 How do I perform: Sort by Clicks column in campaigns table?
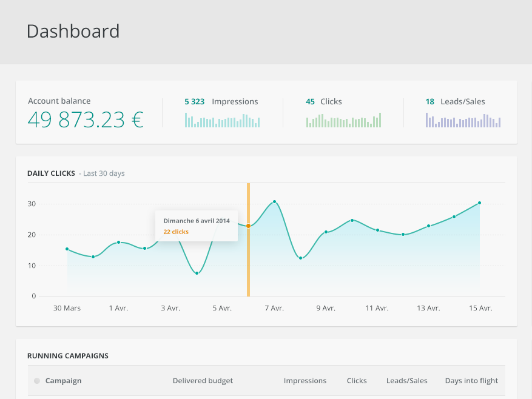coord(357,381)
